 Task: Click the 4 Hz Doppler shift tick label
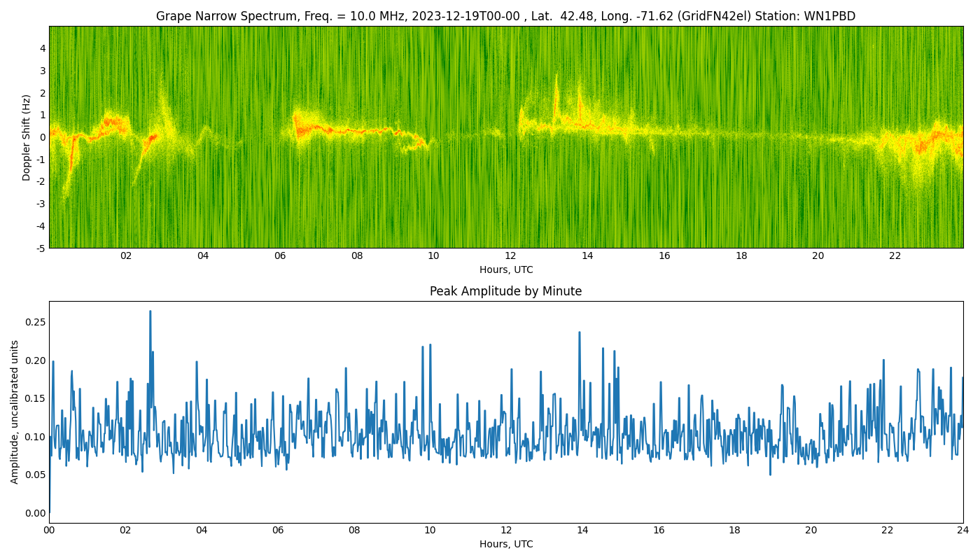tap(42, 48)
